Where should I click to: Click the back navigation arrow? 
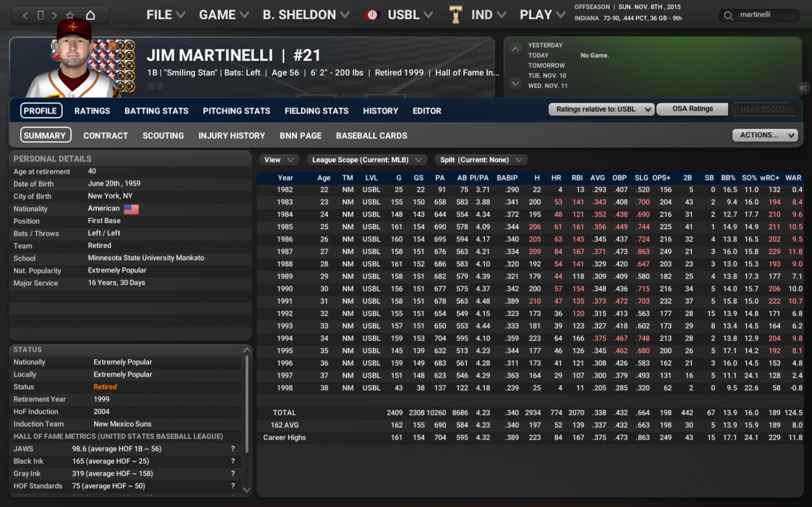coord(25,16)
